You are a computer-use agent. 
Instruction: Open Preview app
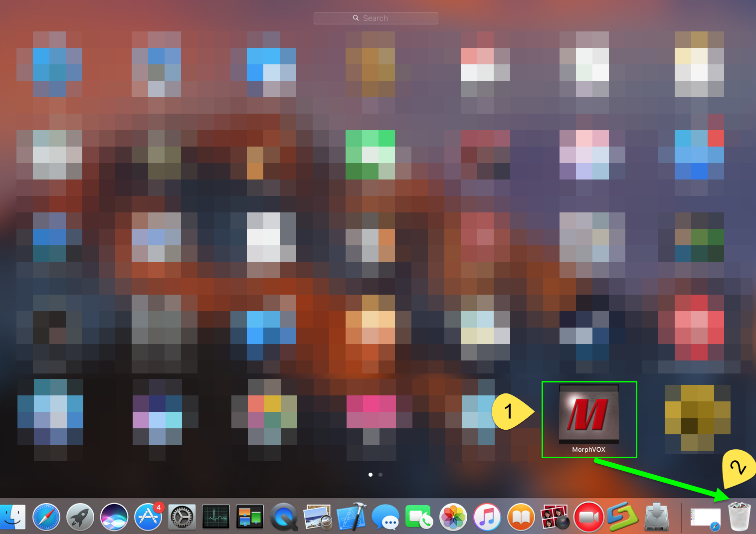(x=317, y=517)
